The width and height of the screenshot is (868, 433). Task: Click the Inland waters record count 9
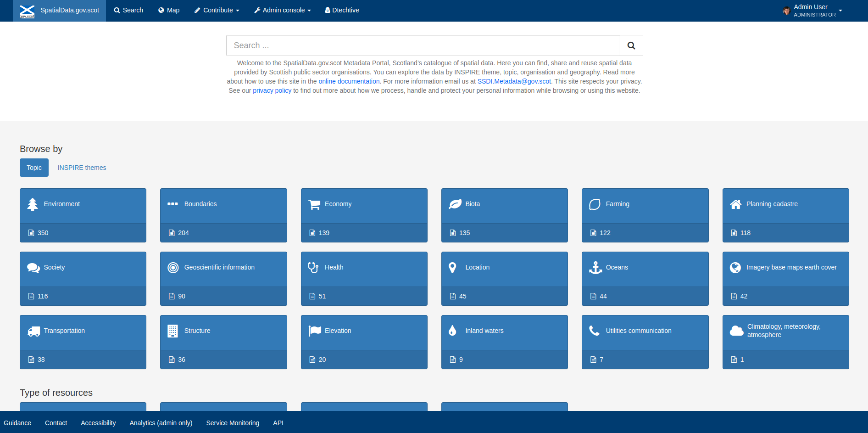tap(461, 360)
